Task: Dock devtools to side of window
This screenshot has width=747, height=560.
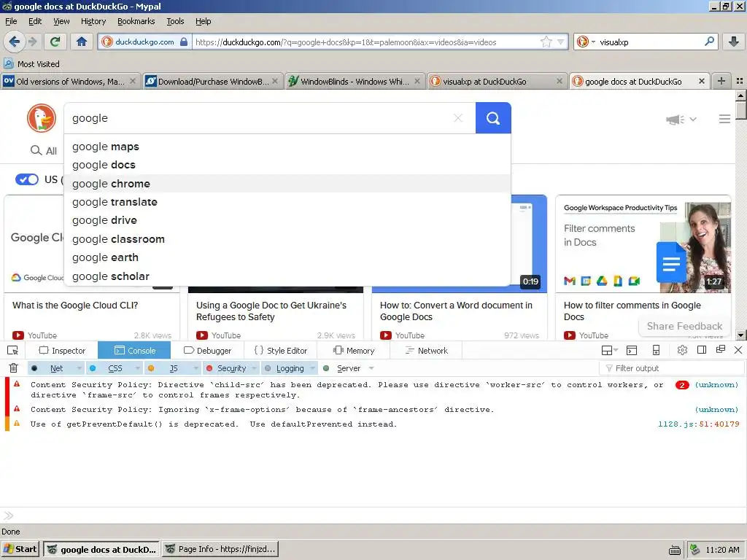Action: tap(702, 350)
